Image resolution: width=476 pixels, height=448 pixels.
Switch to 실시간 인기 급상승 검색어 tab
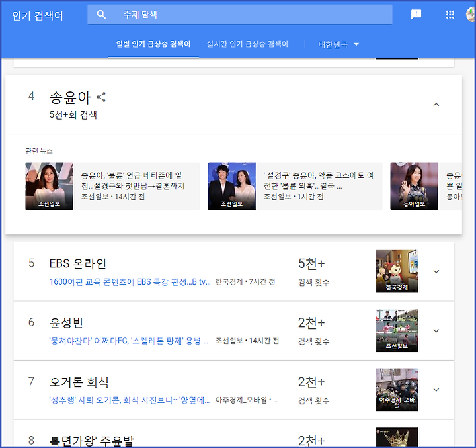[x=247, y=44]
